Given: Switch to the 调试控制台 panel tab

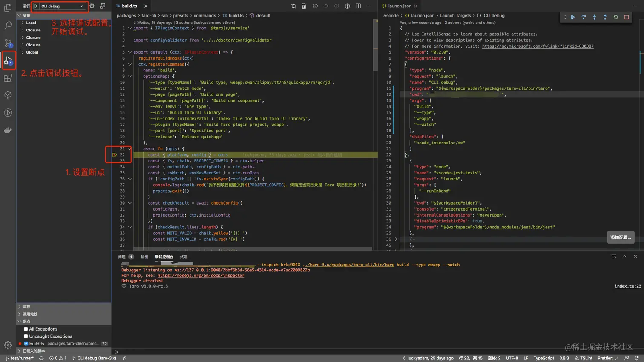Looking at the screenshot, I should (164, 257).
